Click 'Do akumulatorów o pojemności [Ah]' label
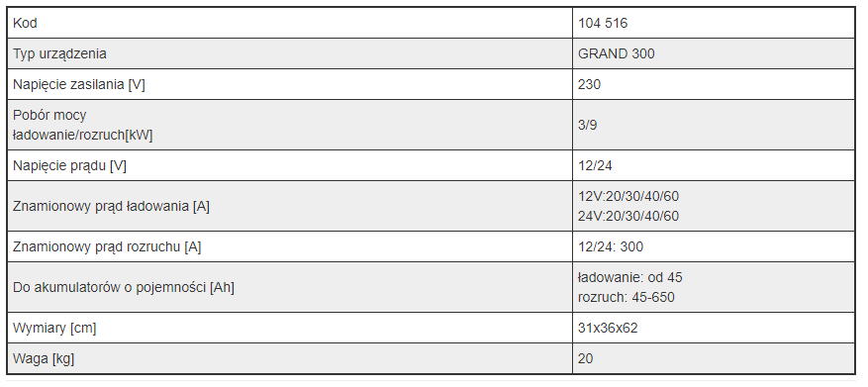The height and width of the screenshot is (387, 868). (x=124, y=288)
